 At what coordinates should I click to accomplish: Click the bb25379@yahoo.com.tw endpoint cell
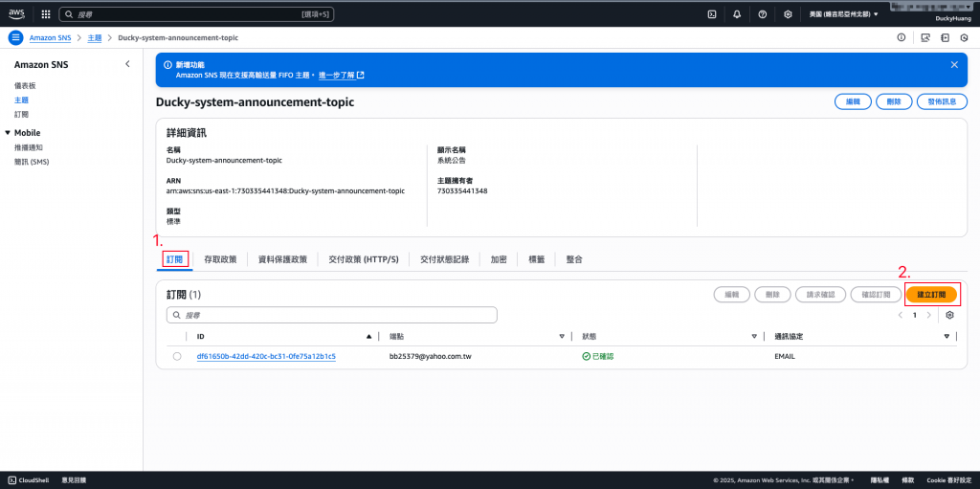click(x=430, y=356)
